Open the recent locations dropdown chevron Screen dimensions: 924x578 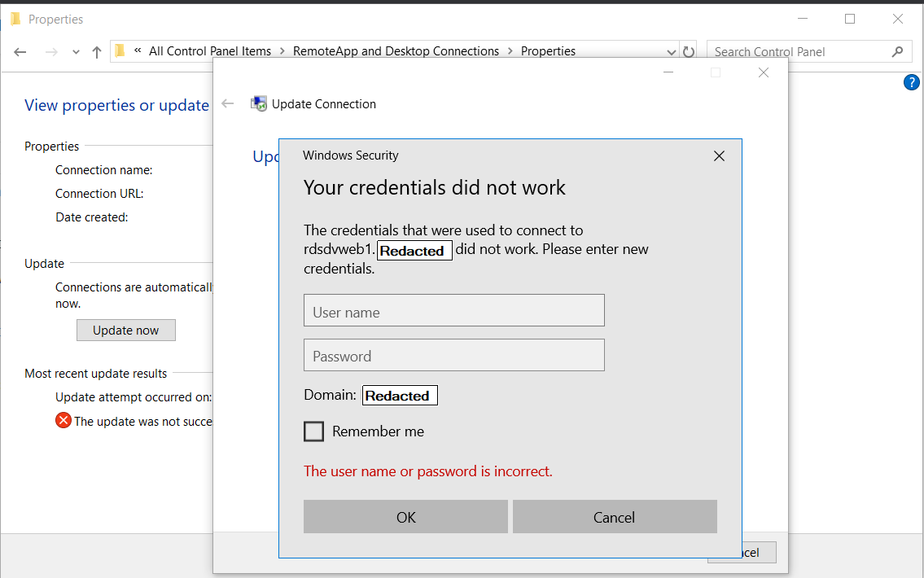point(76,50)
